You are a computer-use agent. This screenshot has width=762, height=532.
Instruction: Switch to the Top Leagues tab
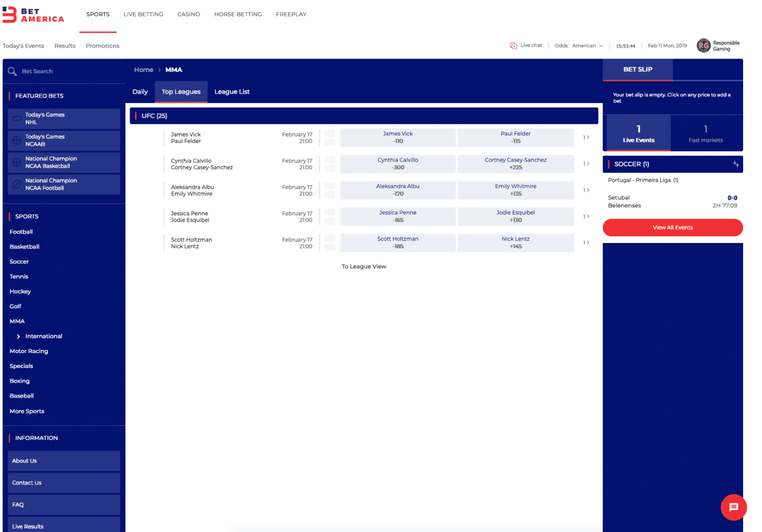tap(181, 92)
